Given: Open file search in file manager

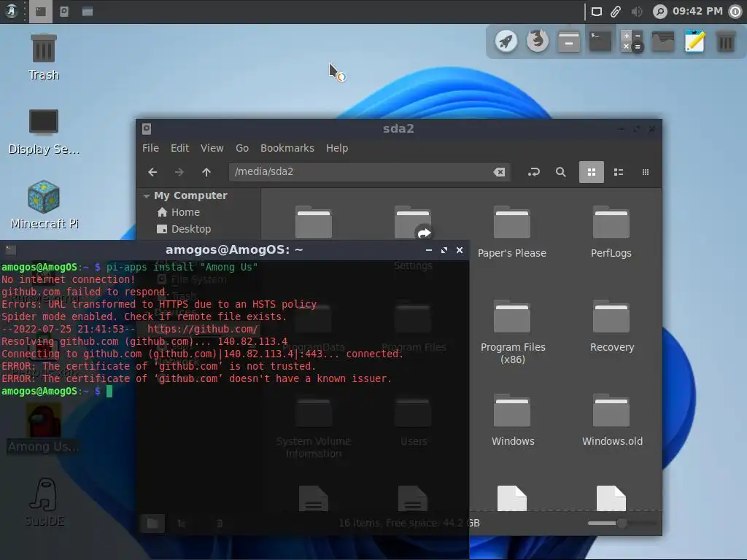Looking at the screenshot, I should (561, 172).
